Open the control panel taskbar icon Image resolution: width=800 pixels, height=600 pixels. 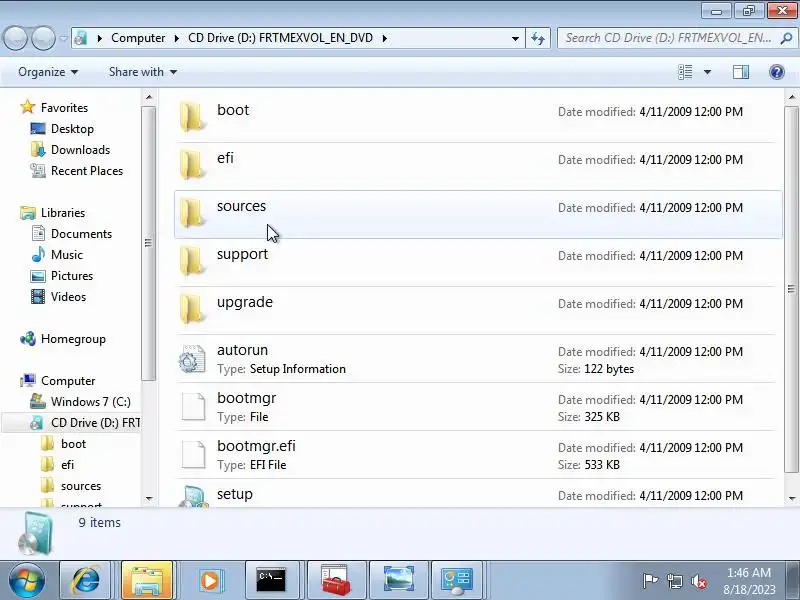click(x=457, y=580)
